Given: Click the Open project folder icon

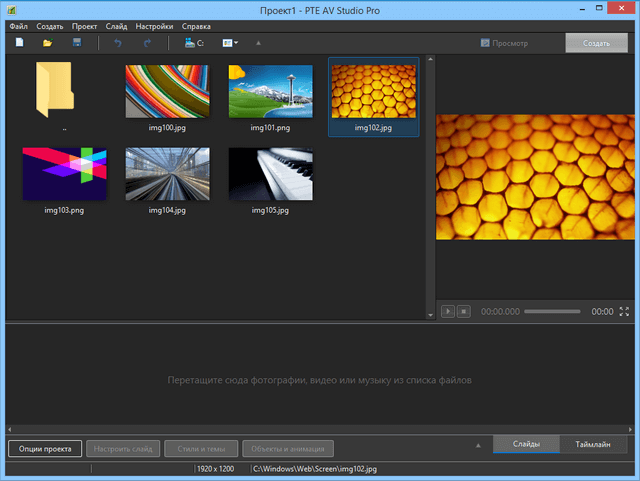Looking at the screenshot, I should tap(47, 43).
